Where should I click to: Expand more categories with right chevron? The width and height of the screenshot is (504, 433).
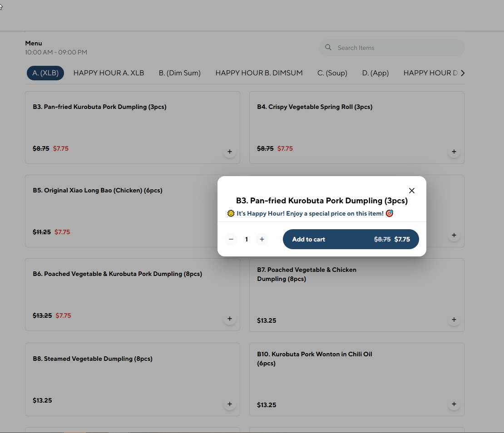pyautogui.click(x=463, y=73)
